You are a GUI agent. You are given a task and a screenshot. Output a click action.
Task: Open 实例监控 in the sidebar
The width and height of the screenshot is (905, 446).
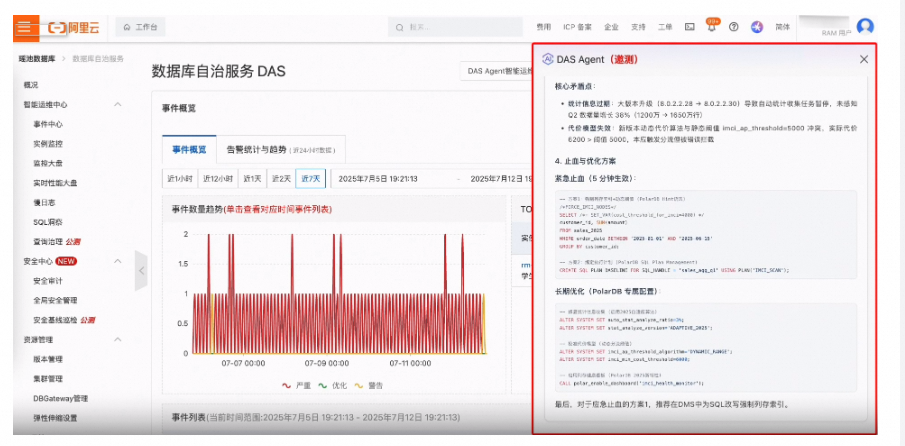[48, 144]
